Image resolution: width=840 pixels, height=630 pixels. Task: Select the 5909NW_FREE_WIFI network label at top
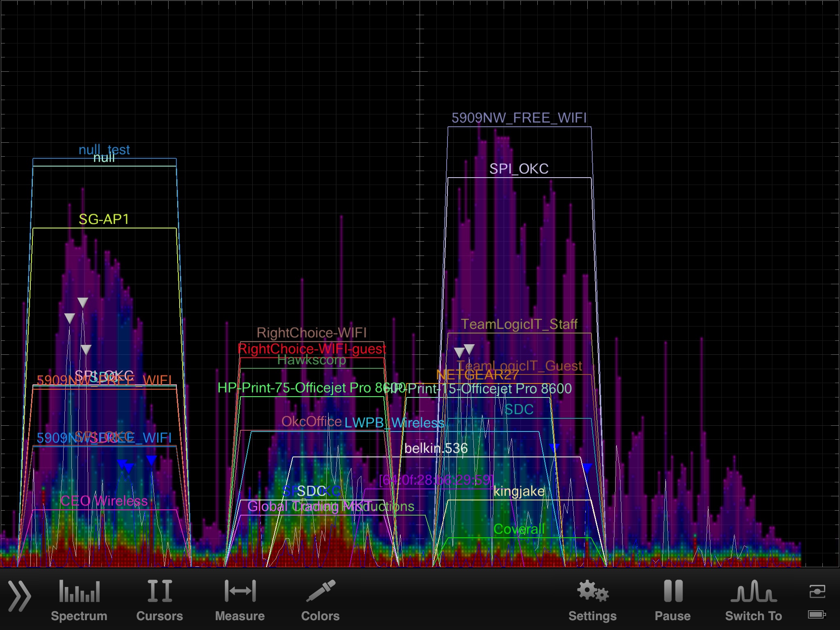[x=519, y=118]
